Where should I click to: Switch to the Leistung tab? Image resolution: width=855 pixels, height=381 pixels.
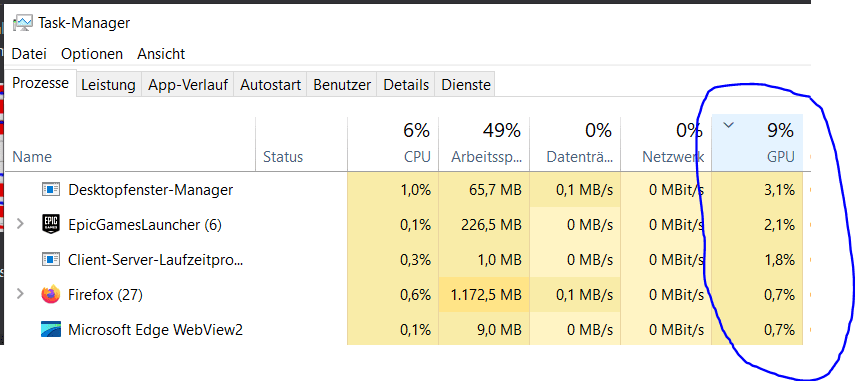pyautogui.click(x=109, y=85)
